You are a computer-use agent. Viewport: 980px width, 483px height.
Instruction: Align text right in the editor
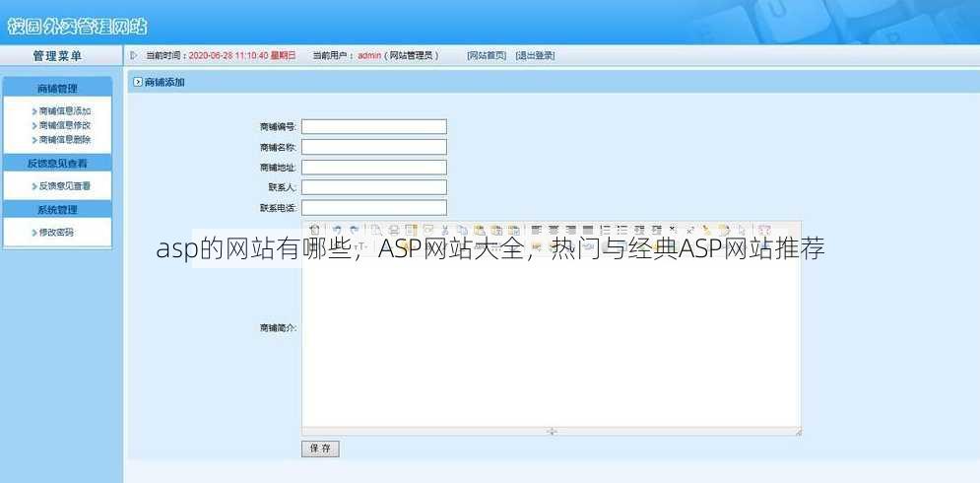pyautogui.click(x=570, y=231)
